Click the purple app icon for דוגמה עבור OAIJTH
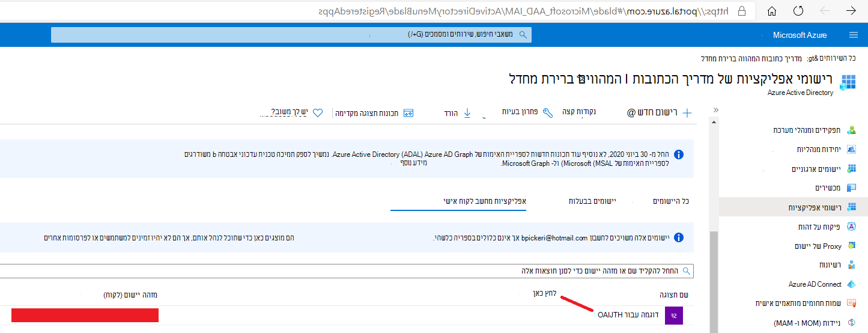 pyautogui.click(x=674, y=315)
